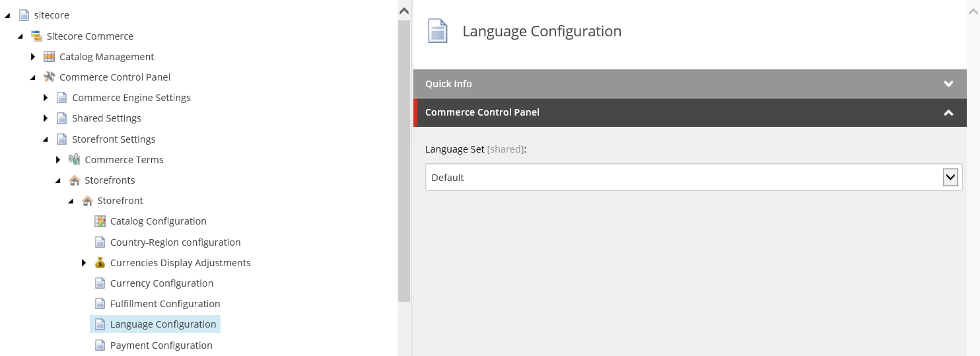Click the Country-Region configuration document icon

coord(100,242)
